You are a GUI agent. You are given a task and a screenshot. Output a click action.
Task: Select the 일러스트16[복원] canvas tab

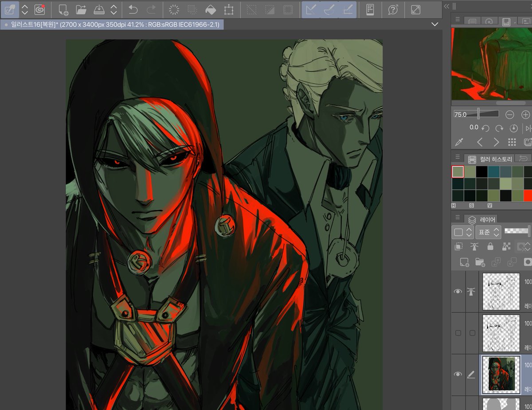112,24
